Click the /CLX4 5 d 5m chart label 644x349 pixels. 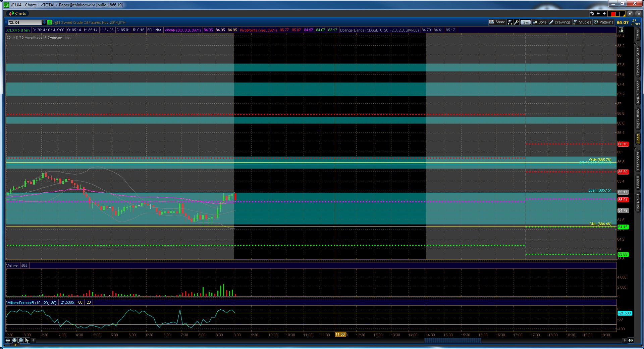pyautogui.click(x=18, y=30)
